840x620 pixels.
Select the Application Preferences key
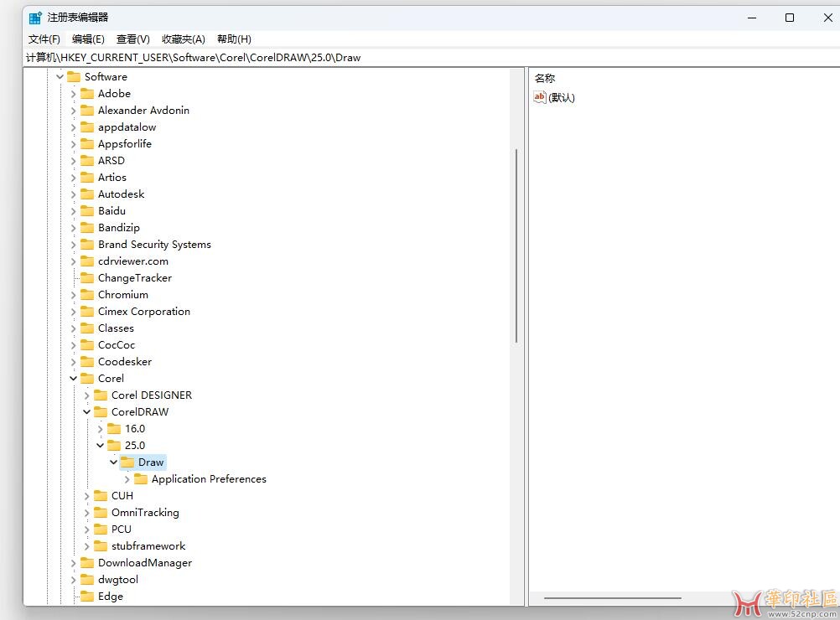209,479
